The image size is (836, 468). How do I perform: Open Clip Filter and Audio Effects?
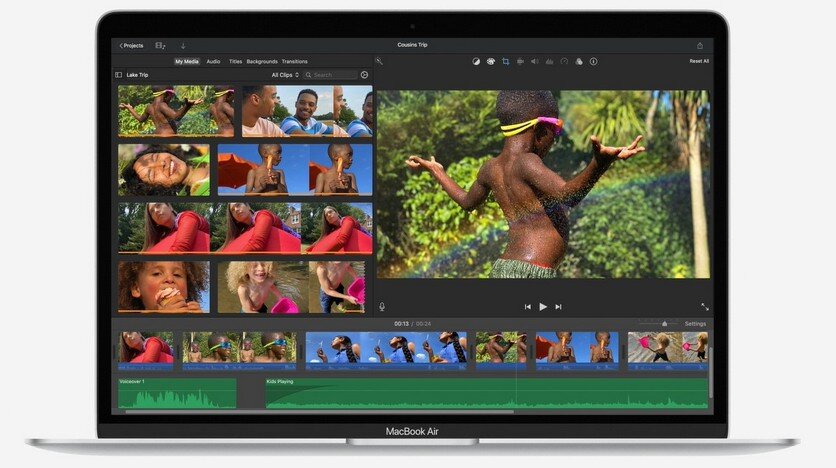pyautogui.click(x=579, y=62)
